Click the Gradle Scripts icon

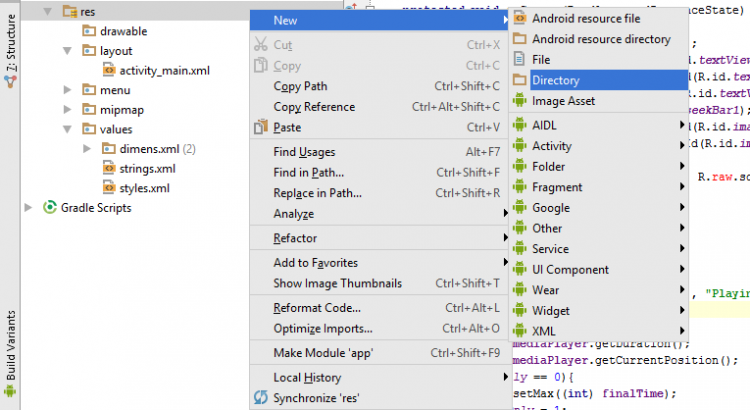[49, 208]
